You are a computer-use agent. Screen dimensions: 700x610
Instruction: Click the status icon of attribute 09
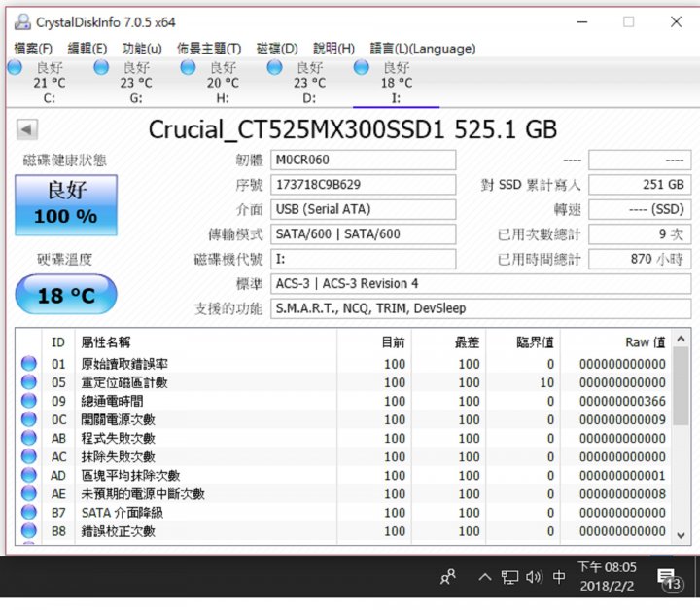point(29,401)
